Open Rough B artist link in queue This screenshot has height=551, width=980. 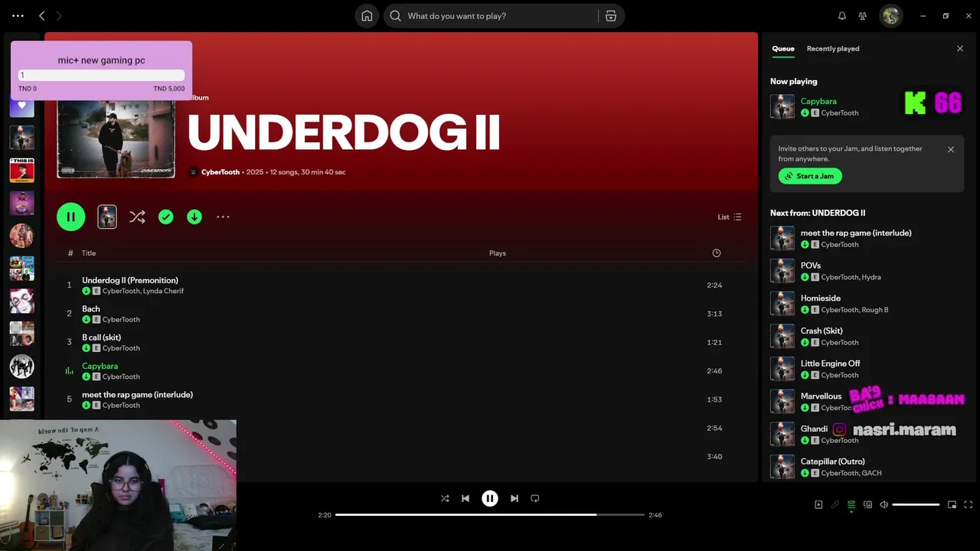[875, 310]
